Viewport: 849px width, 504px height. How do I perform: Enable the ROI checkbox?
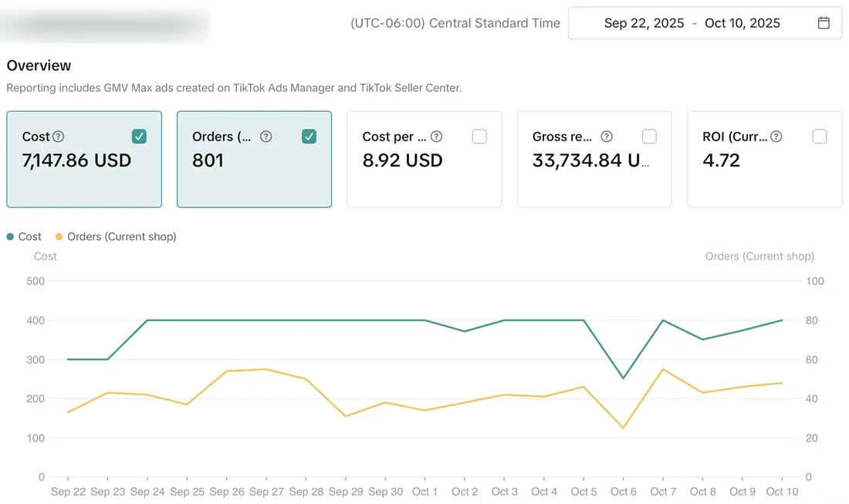click(820, 137)
